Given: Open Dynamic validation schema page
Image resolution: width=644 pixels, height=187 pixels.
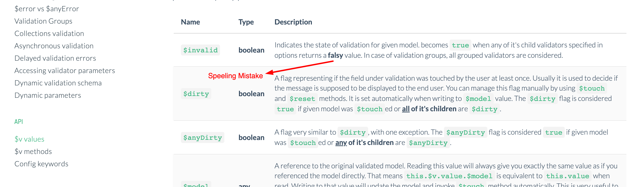Looking at the screenshot, I should click(x=58, y=83).
